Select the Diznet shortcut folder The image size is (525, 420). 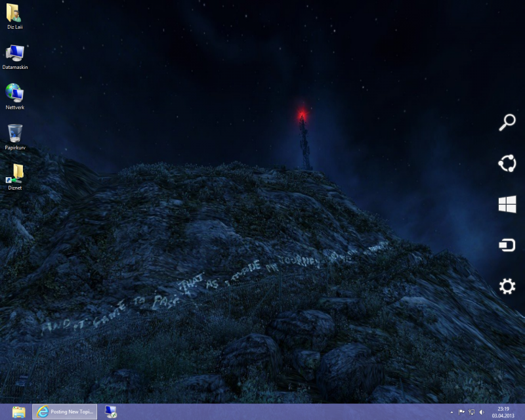14,177
